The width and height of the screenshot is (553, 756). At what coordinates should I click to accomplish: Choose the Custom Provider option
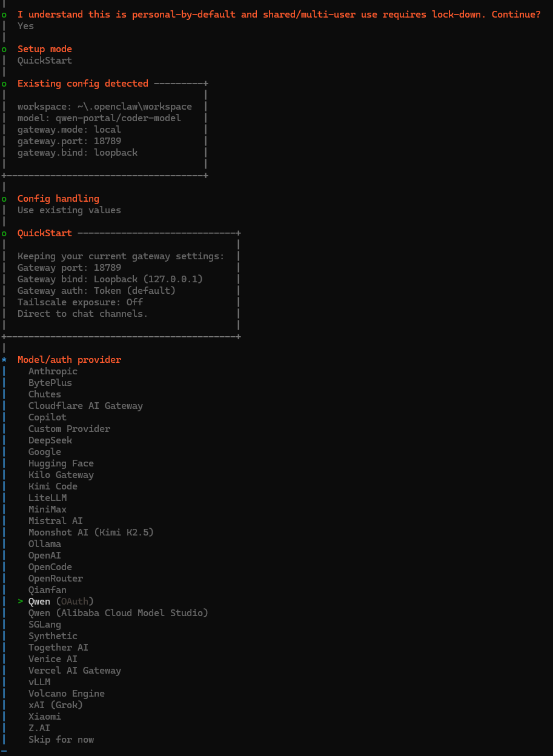pyautogui.click(x=69, y=429)
